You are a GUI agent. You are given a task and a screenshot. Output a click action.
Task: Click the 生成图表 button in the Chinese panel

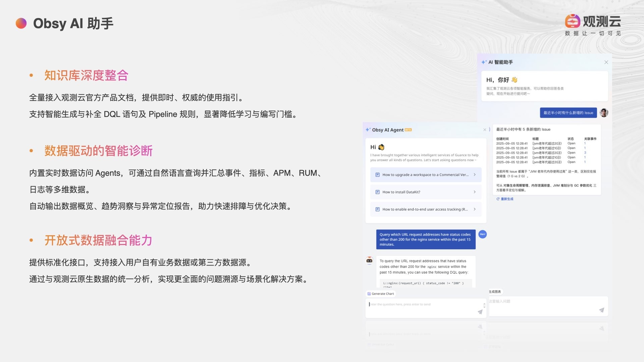[495, 292]
